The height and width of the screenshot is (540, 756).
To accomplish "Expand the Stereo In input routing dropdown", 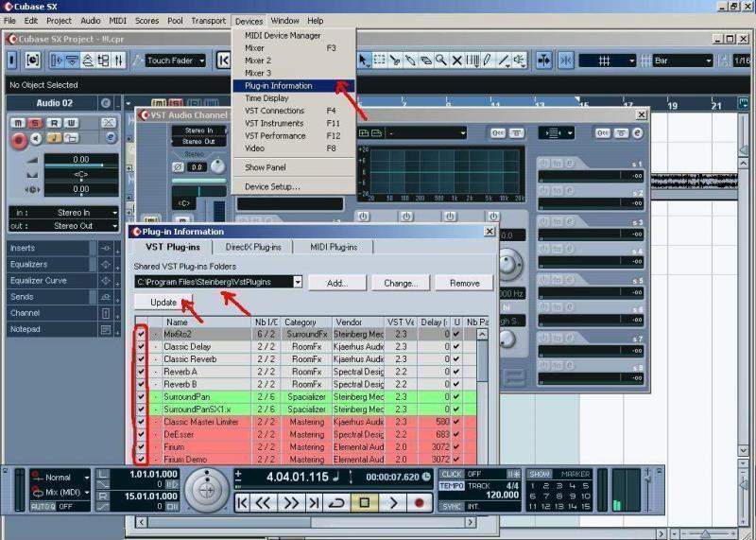I will (x=112, y=213).
